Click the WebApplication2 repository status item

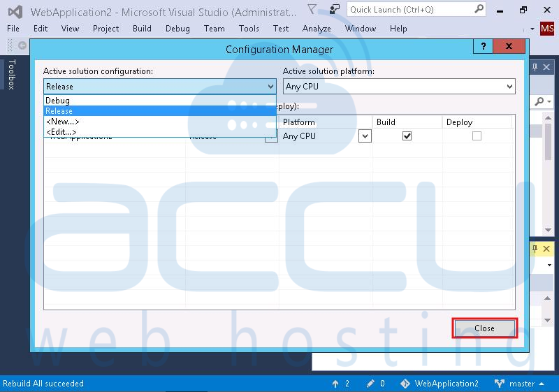440,384
